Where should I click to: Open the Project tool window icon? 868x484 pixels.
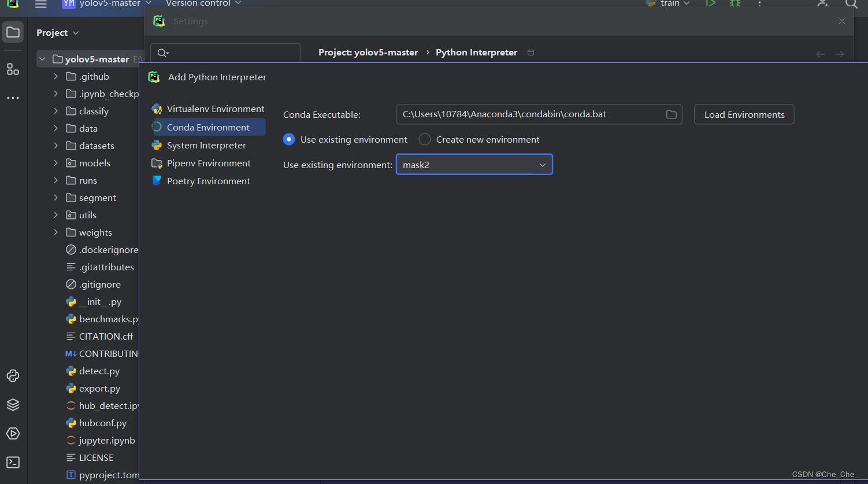tap(13, 32)
